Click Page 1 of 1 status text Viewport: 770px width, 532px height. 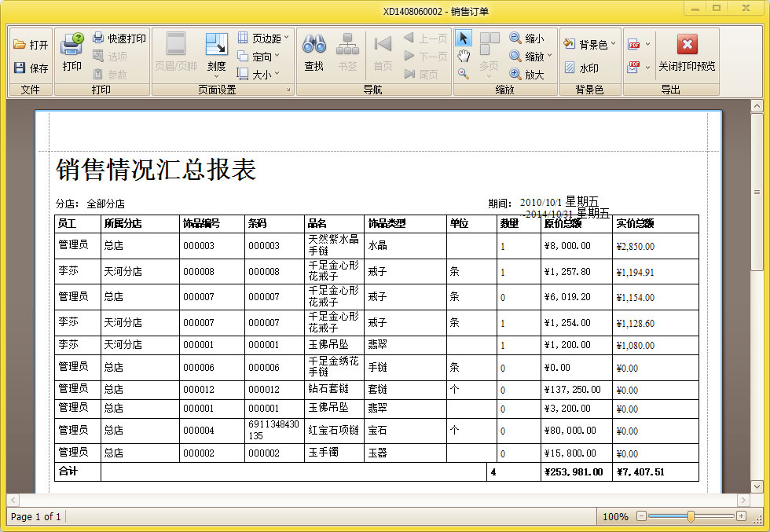click(x=36, y=516)
